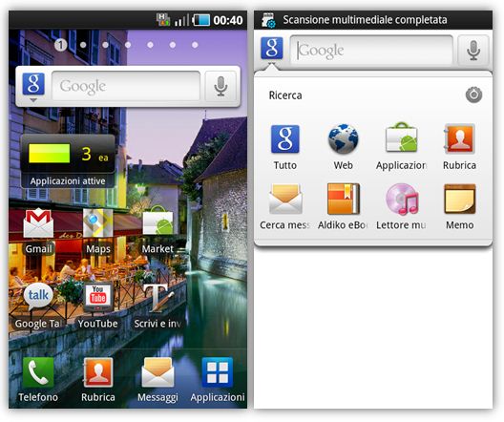Launch the YouTube app

[97, 306]
